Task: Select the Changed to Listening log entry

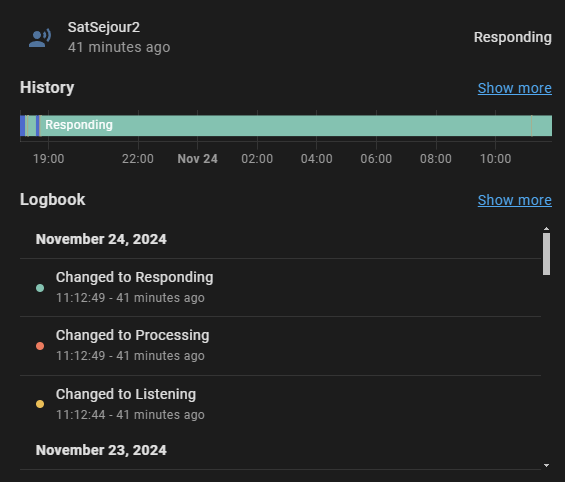Action: (x=280, y=404)
